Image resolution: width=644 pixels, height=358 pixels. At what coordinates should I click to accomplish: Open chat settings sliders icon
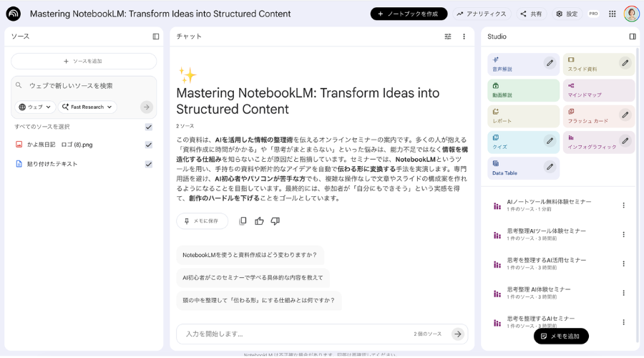(448, 37)
